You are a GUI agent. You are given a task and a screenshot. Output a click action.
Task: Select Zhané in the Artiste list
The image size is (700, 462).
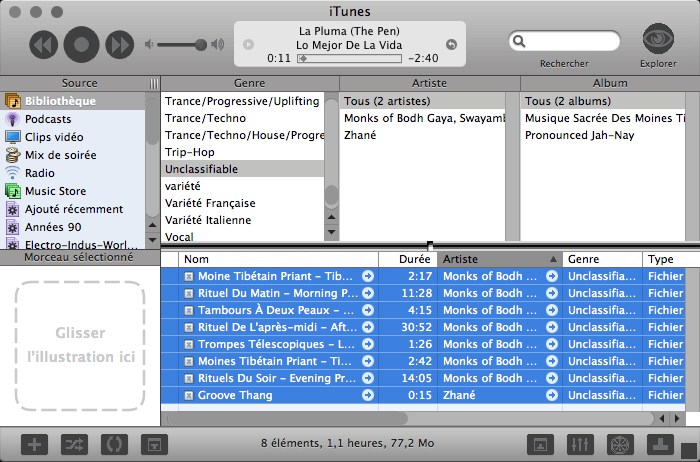[360, 135]
